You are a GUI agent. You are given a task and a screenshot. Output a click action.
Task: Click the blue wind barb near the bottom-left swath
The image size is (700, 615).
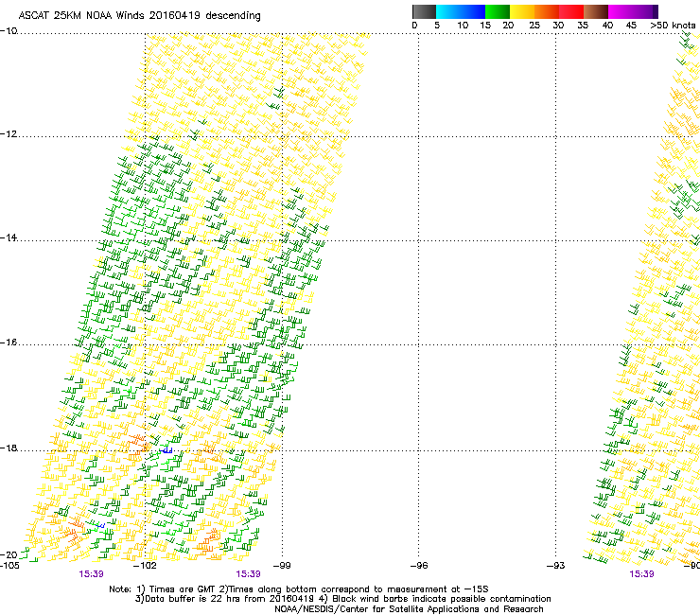tap(101, 526)
